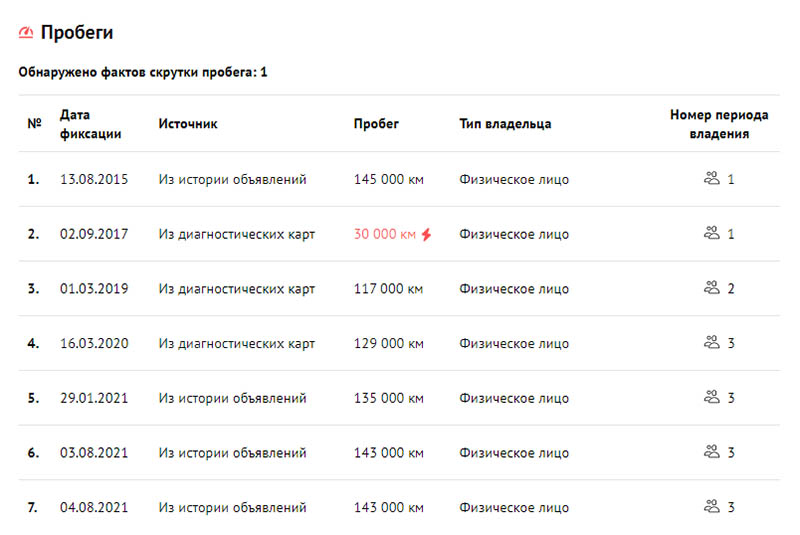Click the red lightning bolt mileage warning icon
The image size is (800, 535).
coord(427,234)
